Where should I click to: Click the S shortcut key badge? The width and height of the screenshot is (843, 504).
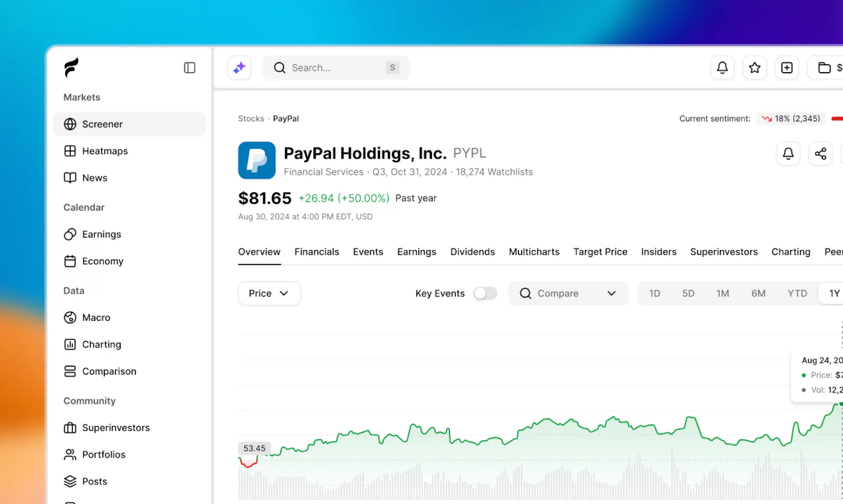[393, 67]
